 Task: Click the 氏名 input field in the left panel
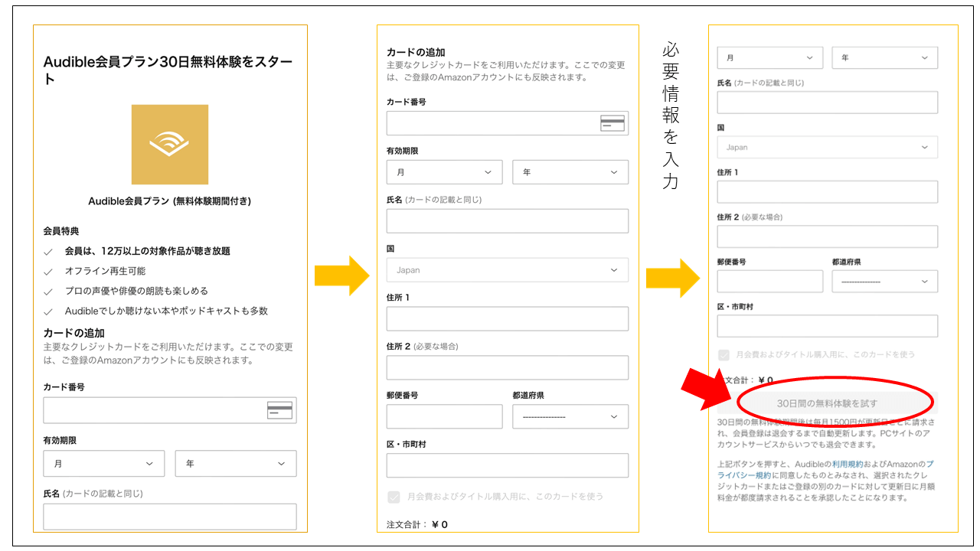(x=169, y=517)
